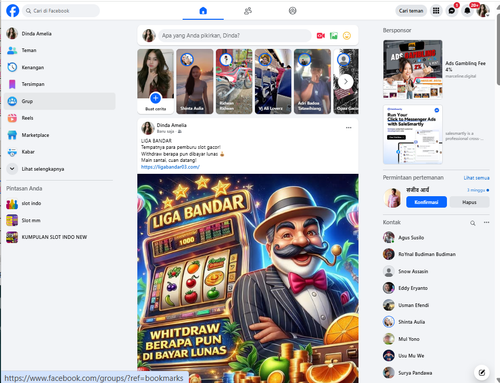Open Tersimpan in left sidebar
500x383 pixels.
pyautogui.click(x=60, y=84)
